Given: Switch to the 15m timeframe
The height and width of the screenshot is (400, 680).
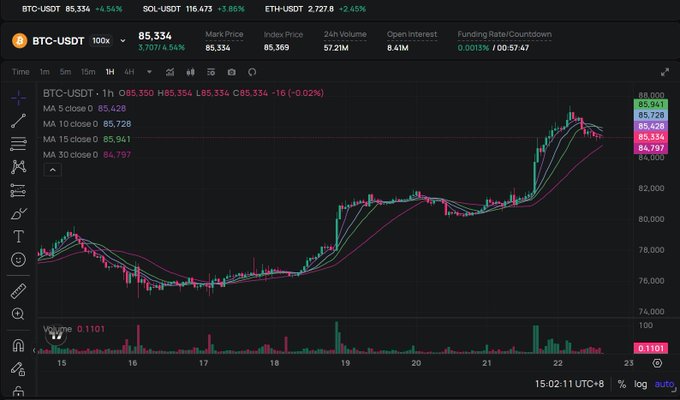Looking at the screenshot, I should [88, 72].
